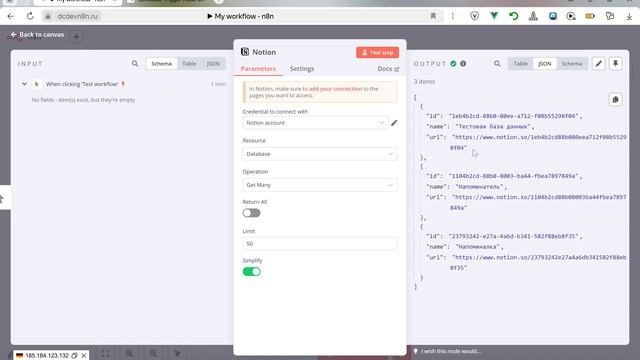The width and height of the screenshot is (640, 360).
Task: Open the Parameters tab
Action: coord(258,69)
